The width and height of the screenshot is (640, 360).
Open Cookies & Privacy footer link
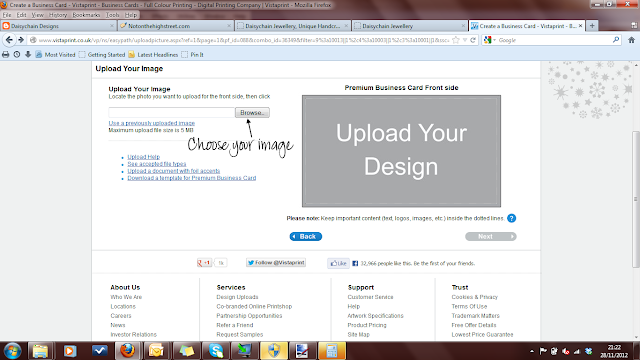(x=474, y=297)
